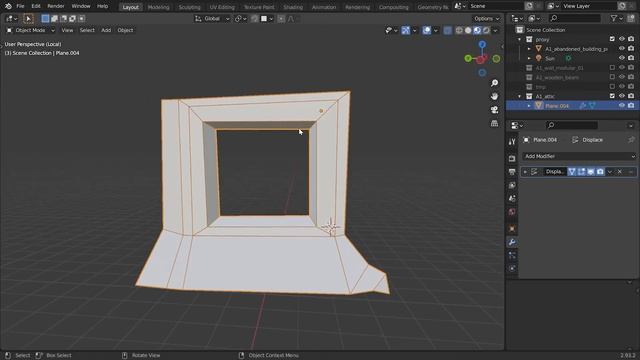Collapse the A1_attic collection
The width and height of the screenshot is (640, 360).
click(x=520, y=96)
